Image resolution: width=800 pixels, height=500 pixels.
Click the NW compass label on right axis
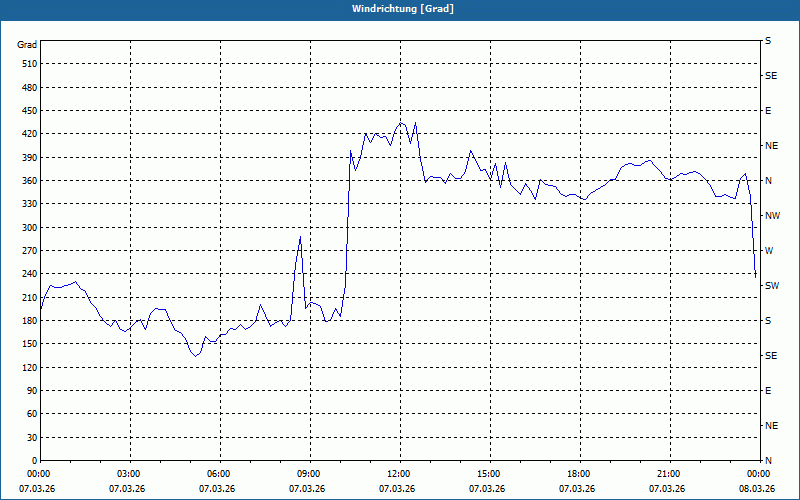[x=771, y=216]
